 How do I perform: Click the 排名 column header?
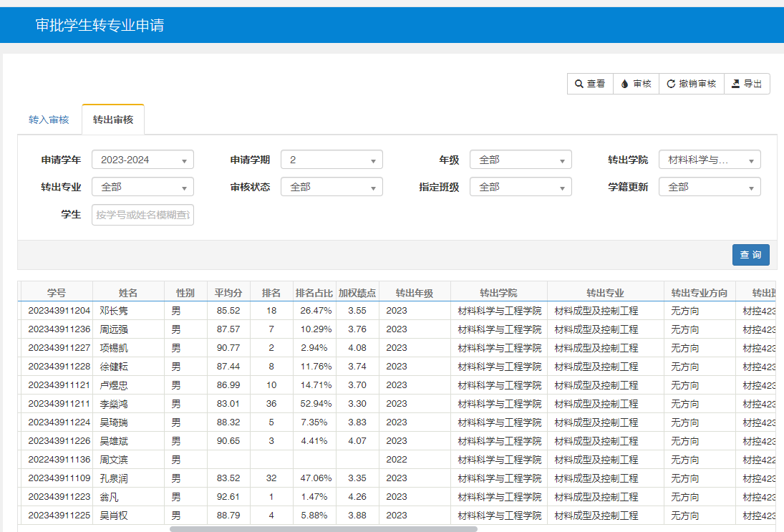coord(271,293)
